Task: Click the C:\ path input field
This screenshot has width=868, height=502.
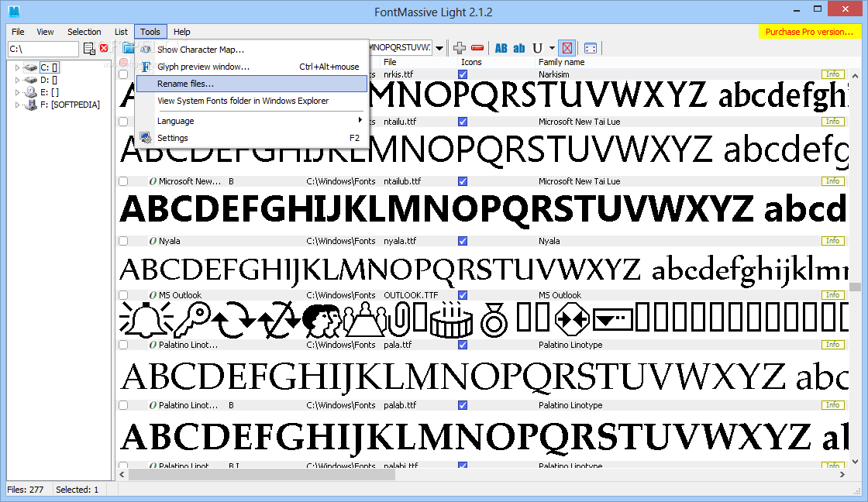Action: pos(43,49)
